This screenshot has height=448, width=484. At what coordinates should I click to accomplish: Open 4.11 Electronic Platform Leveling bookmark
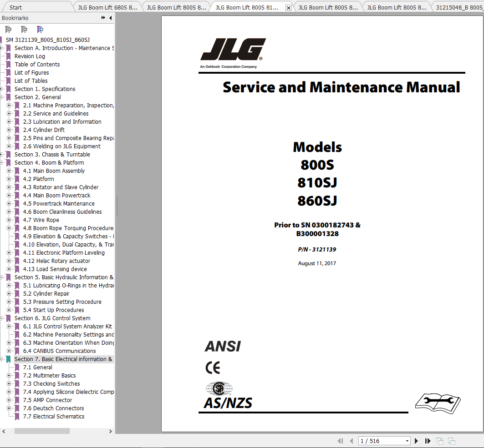[x=64, y=253]
